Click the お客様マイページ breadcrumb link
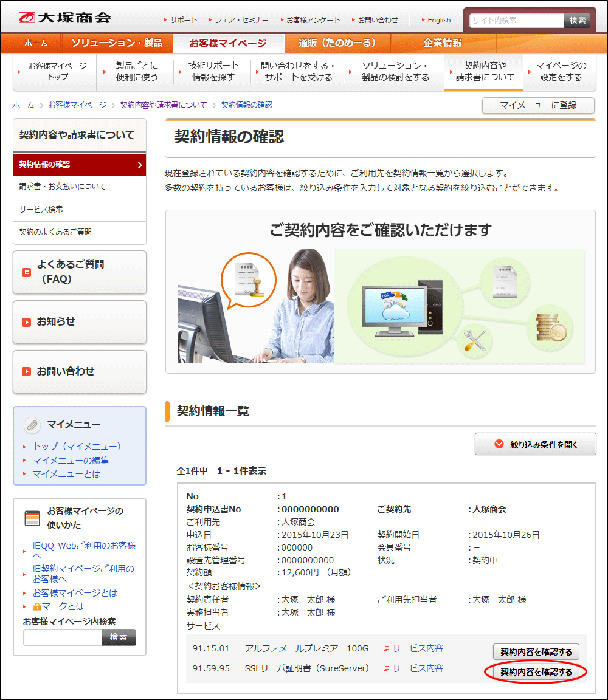 77,105
